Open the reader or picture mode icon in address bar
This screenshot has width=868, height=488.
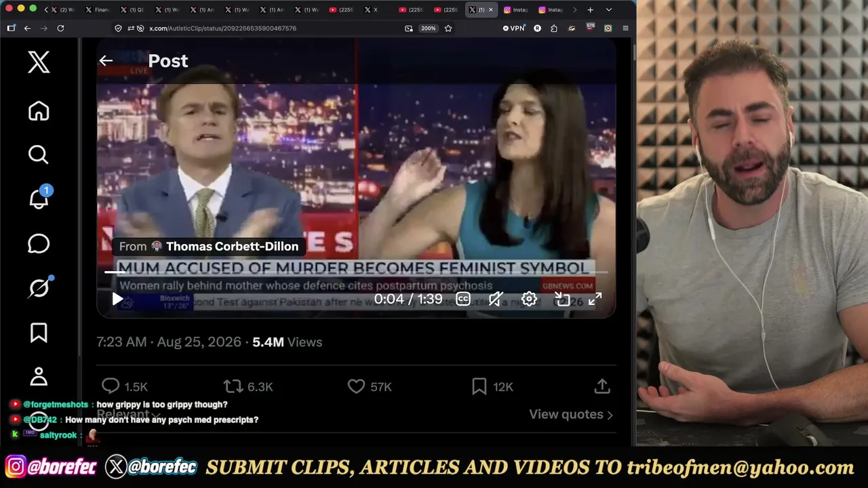pyautogui.click(x=408, y=28)
